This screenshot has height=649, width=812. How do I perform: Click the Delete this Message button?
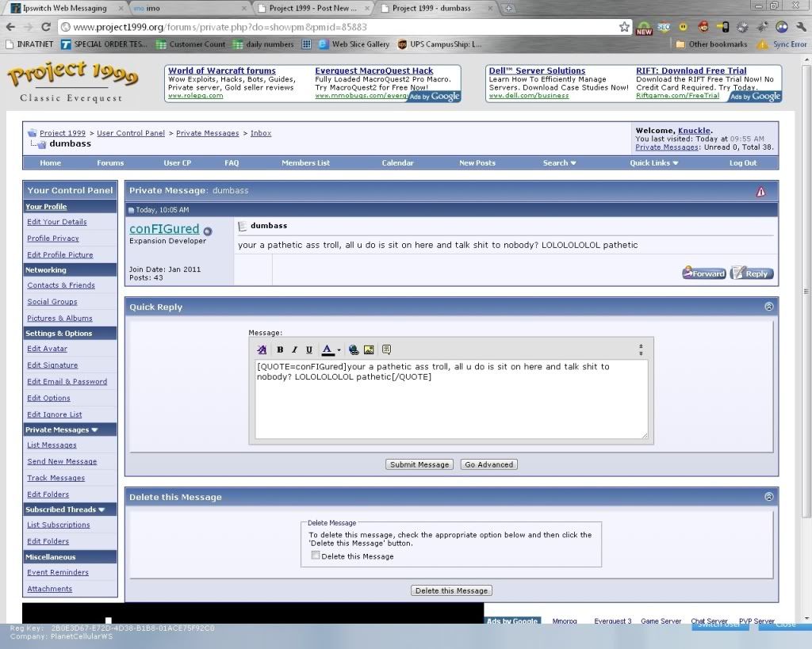[451, 590]
